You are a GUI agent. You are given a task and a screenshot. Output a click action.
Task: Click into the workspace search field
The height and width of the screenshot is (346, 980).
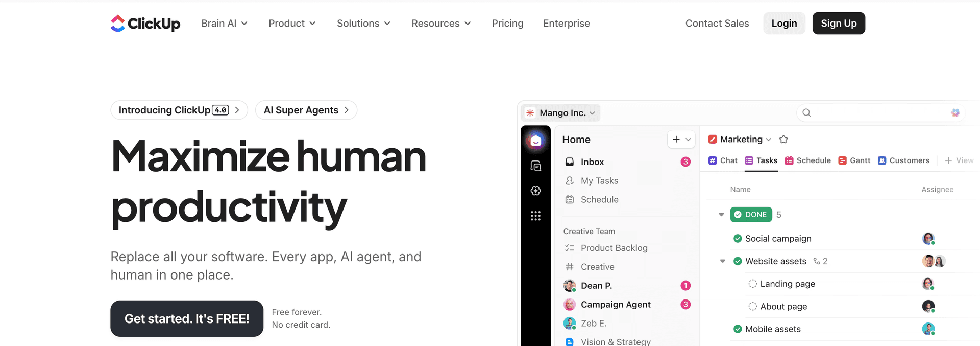(878, 113)
